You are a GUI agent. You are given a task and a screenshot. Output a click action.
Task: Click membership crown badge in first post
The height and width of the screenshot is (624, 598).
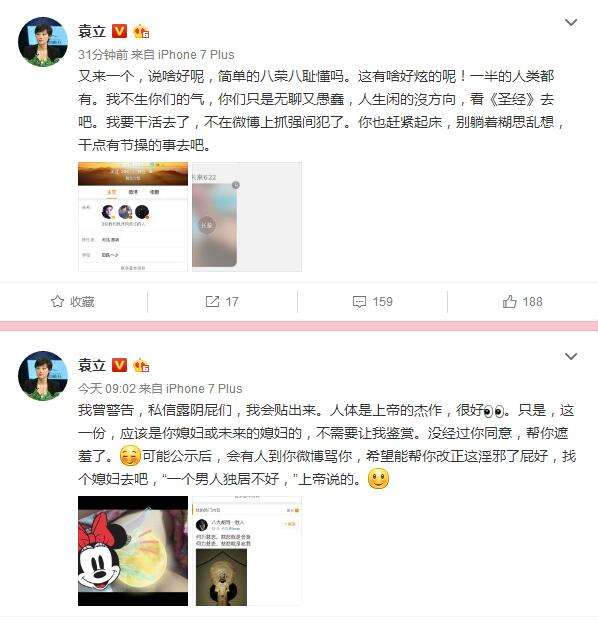pos(141,31)
